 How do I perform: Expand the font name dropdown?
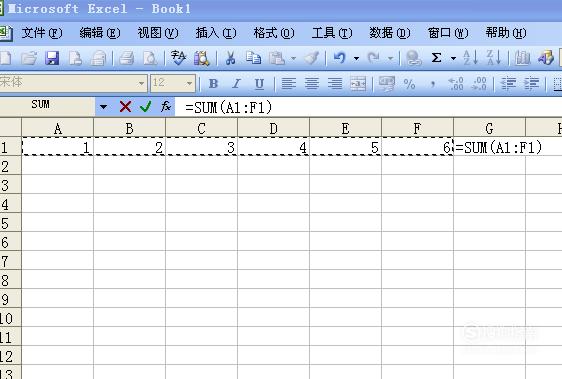coord(141,84)
